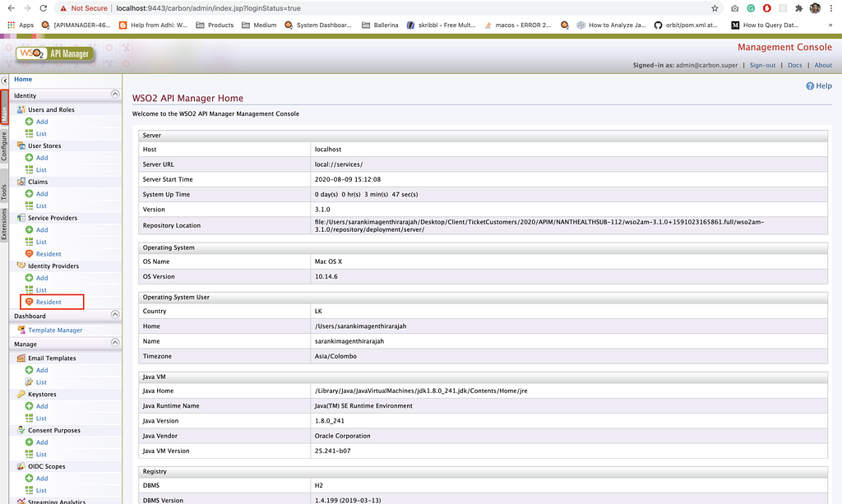Select the Version value 3.1.0
842x504 pixels.
click(322, 210)
